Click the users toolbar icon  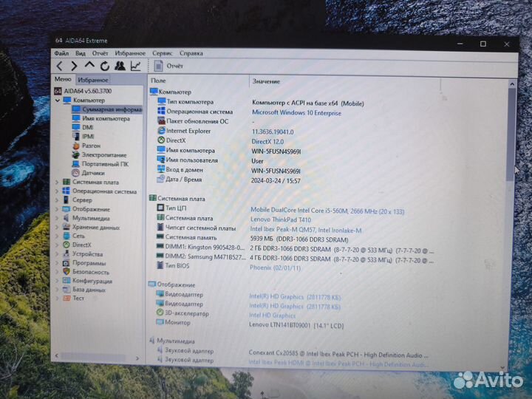click(x=120, y=66)
